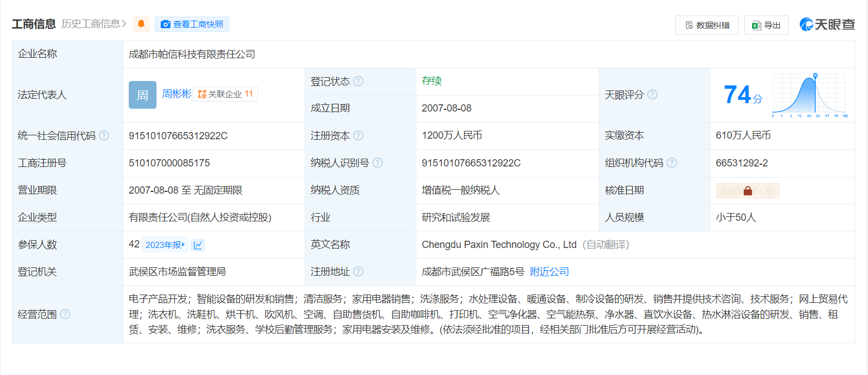Click the 经营范围 description paragraph
The height and width of the screenshot is (375, 868).
488,315
